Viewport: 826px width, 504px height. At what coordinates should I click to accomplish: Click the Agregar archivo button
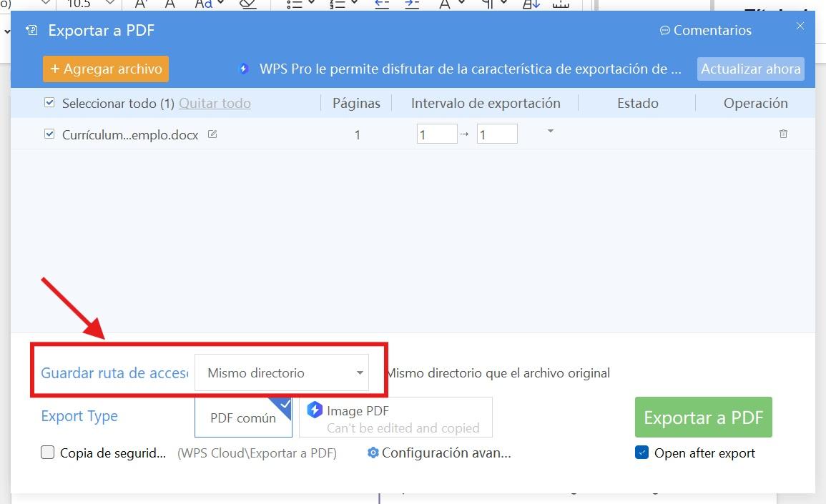[x=105, y=69]
